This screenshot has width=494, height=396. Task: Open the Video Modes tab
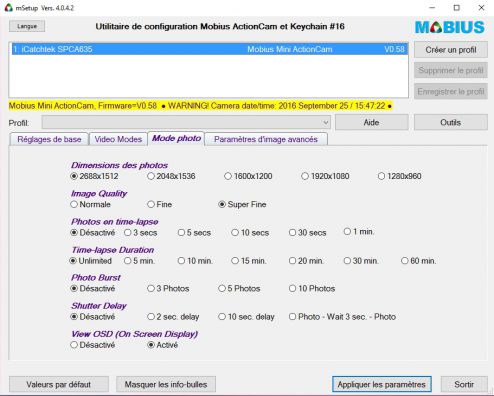click(x=118, y=139)
